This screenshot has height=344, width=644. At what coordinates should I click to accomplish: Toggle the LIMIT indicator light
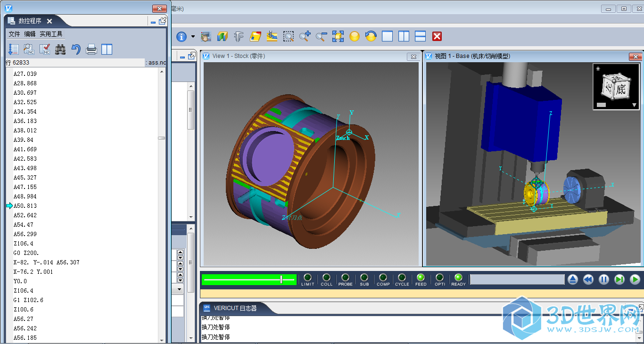point(307,278)
